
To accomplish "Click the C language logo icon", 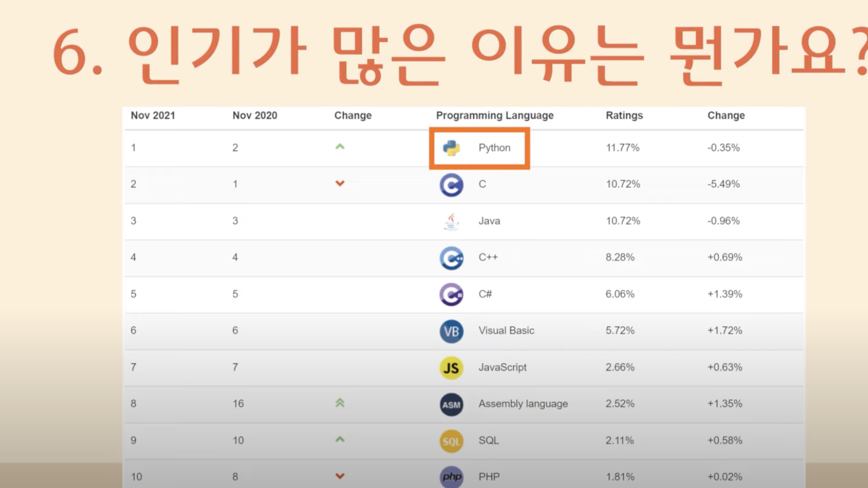I will pos(451,184).
